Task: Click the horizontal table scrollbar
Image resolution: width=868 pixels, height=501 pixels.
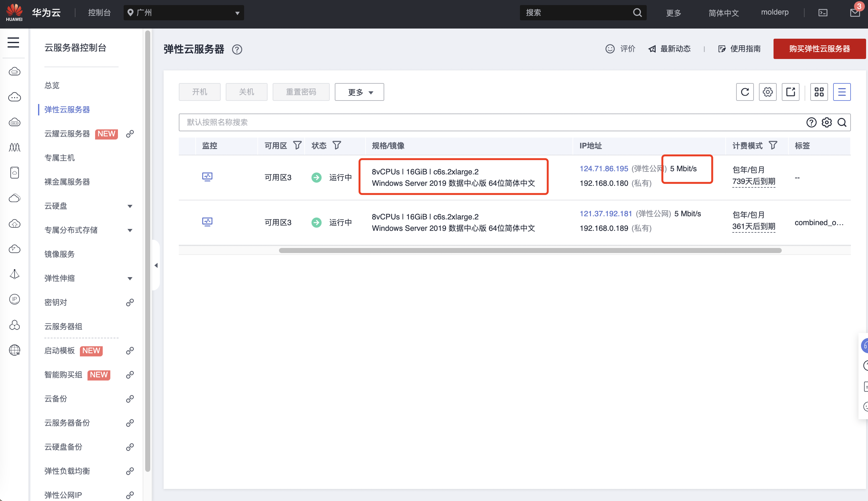Action: pyautogui.click(x=530, y=250)
